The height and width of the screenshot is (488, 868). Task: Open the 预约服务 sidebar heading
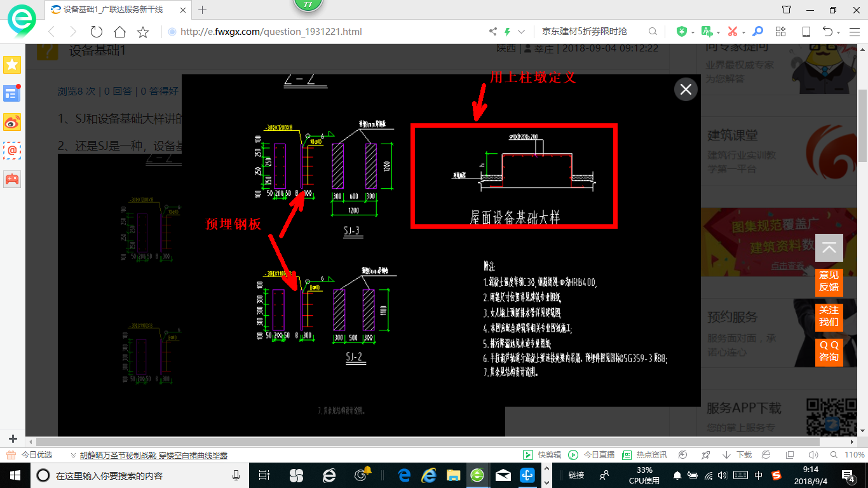pos(733,317)
